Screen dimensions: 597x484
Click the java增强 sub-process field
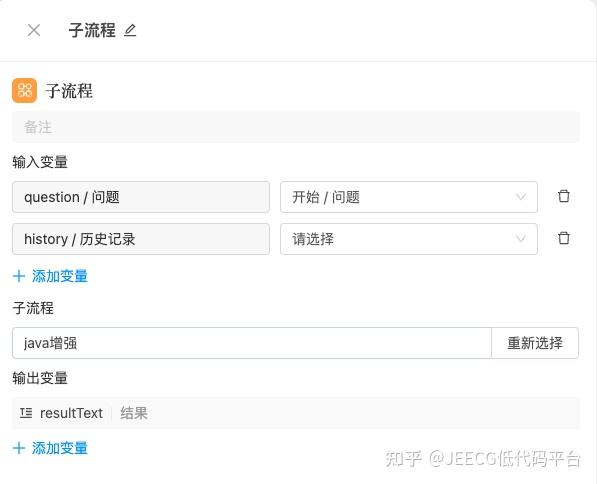point(252,343)
